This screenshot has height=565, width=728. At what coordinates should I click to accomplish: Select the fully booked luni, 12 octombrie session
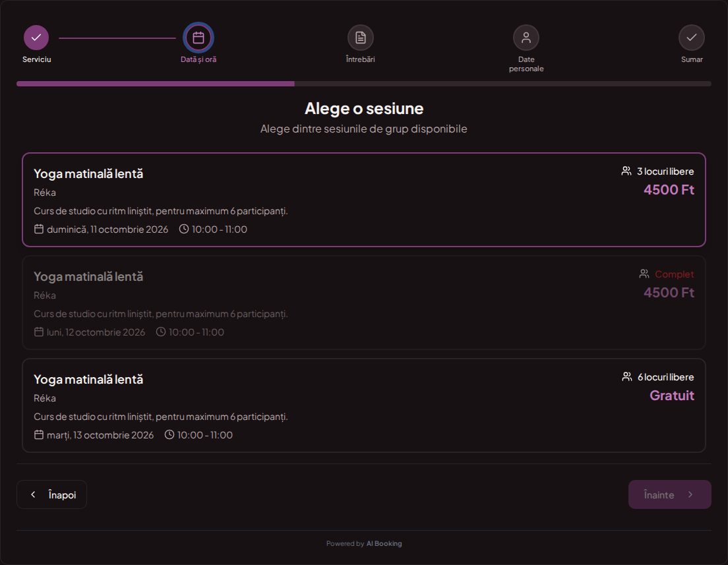[364, 303]
